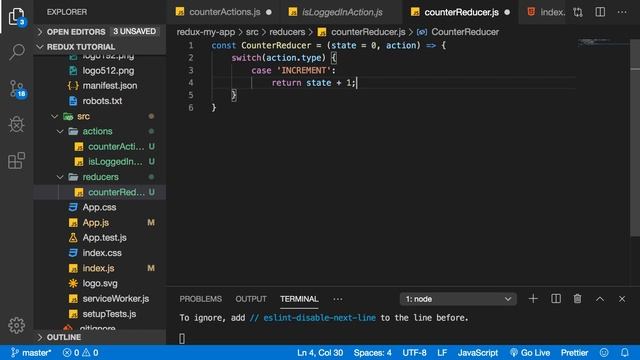Split the editor to the right
This screenshot has height=360, width=640.
600,12
